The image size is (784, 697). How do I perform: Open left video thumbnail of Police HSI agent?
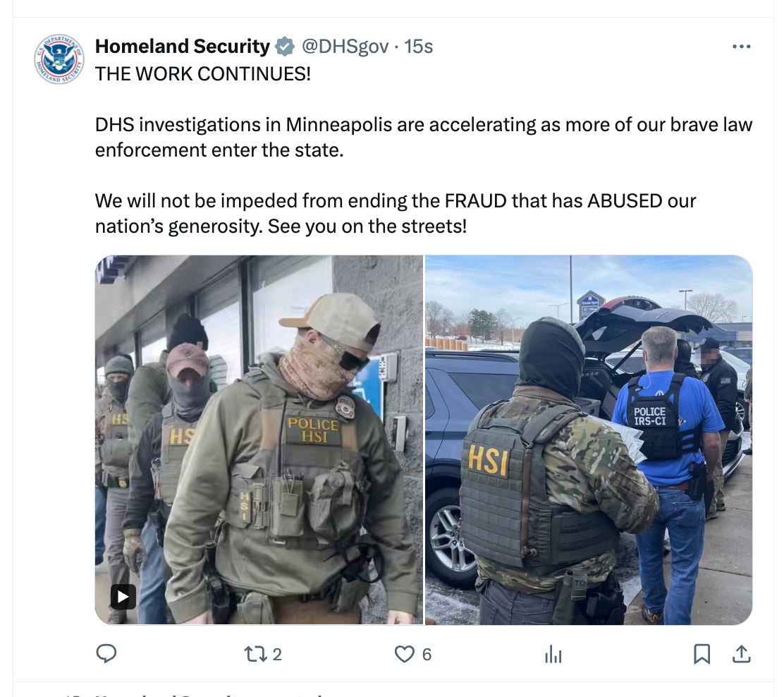tap(259, 440)
